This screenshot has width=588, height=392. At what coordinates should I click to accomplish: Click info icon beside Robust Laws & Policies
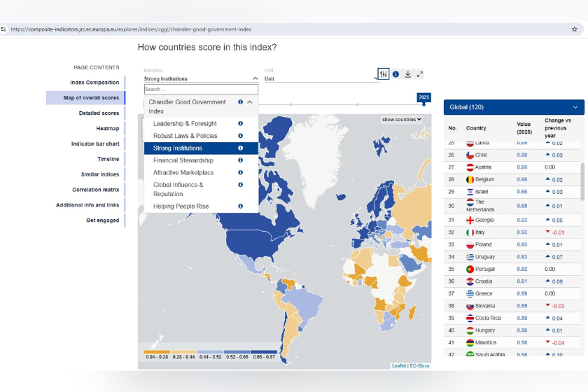click(x=240, y=136)
